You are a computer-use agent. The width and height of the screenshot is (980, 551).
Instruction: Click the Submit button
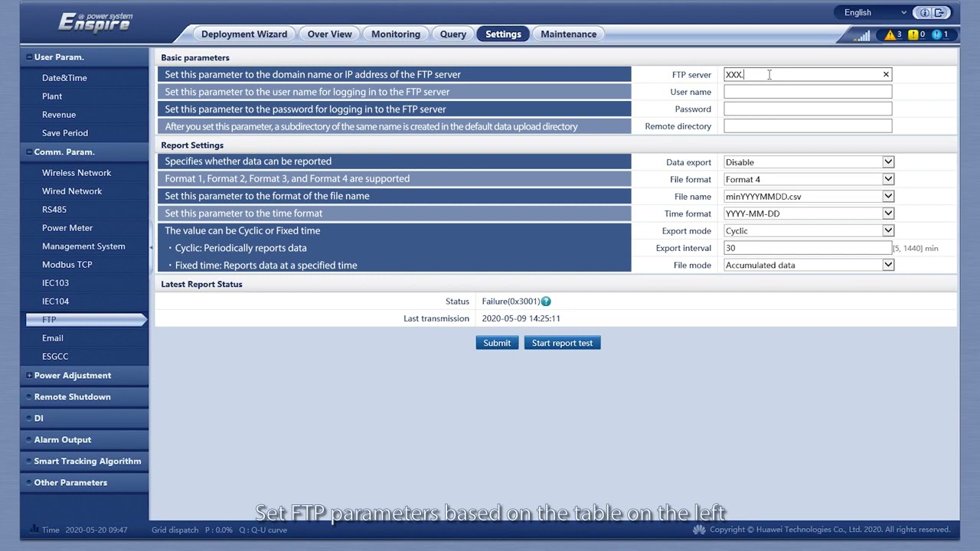tap(497, 343)
